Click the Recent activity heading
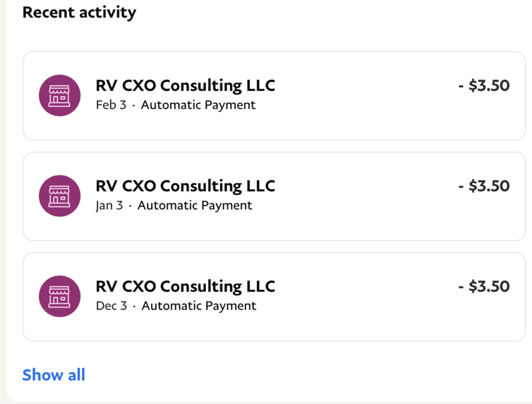This screenshot has width=532, height=404. [79, 12]
